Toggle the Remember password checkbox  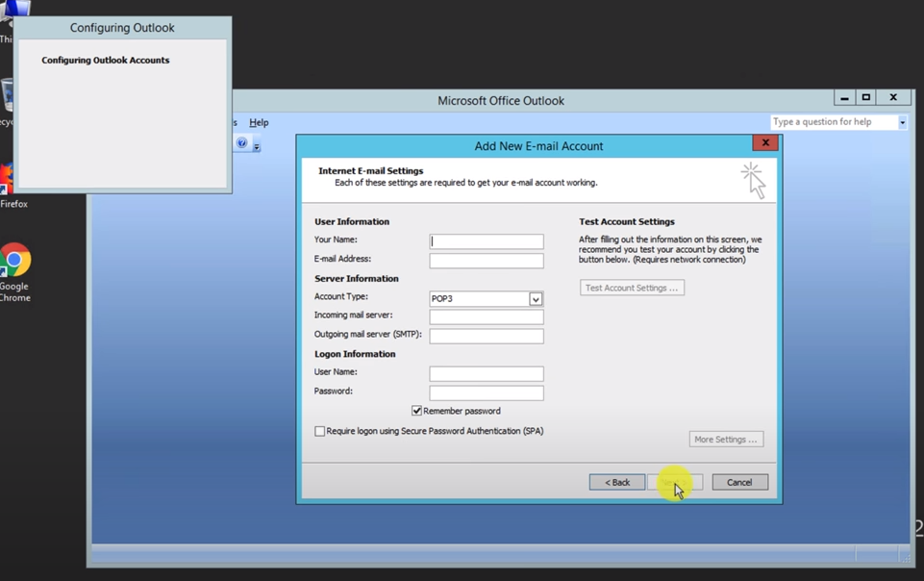[x=416, y=411]
